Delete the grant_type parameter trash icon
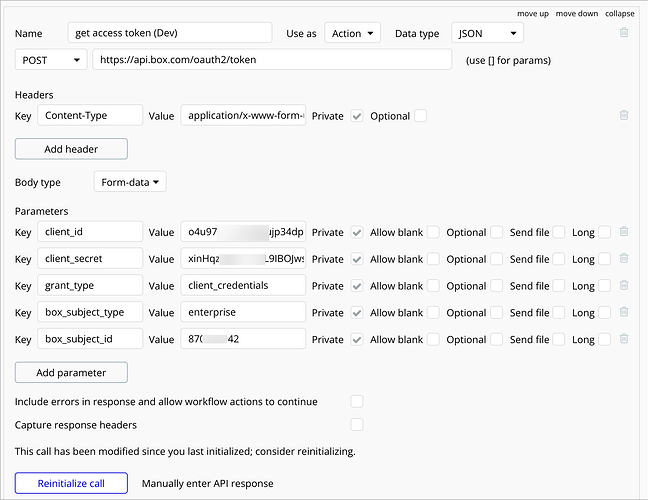The height and width of the screenshot is (500, 648). [624, 285]
